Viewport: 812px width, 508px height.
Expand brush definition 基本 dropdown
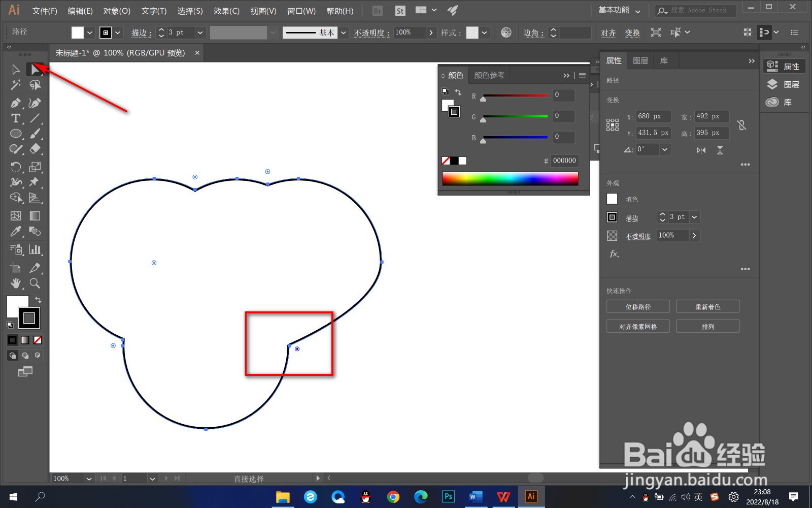[344, 33]
